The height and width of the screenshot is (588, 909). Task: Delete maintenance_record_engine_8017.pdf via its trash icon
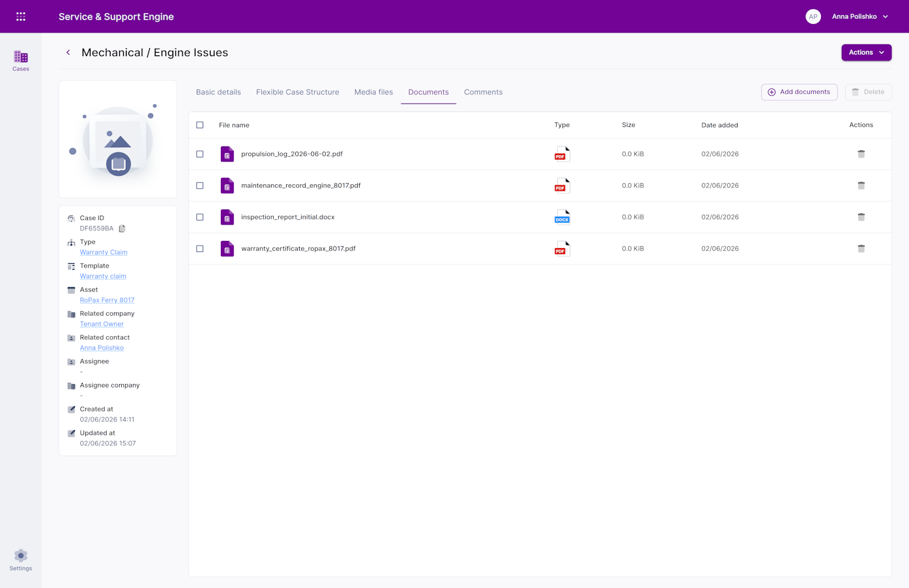tap(861, 186)
